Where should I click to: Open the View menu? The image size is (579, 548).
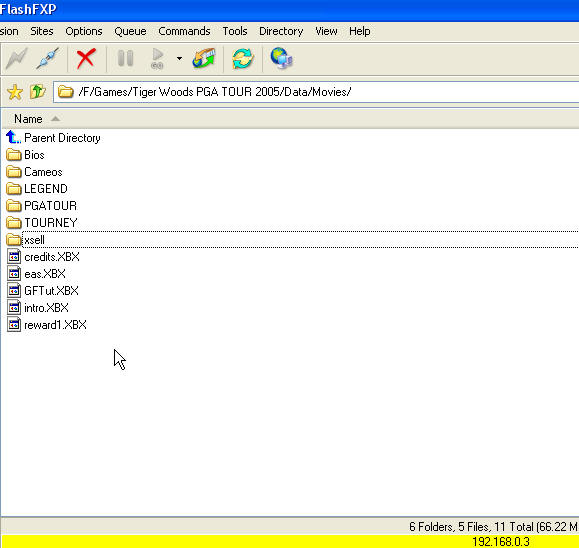coord(326,31)
